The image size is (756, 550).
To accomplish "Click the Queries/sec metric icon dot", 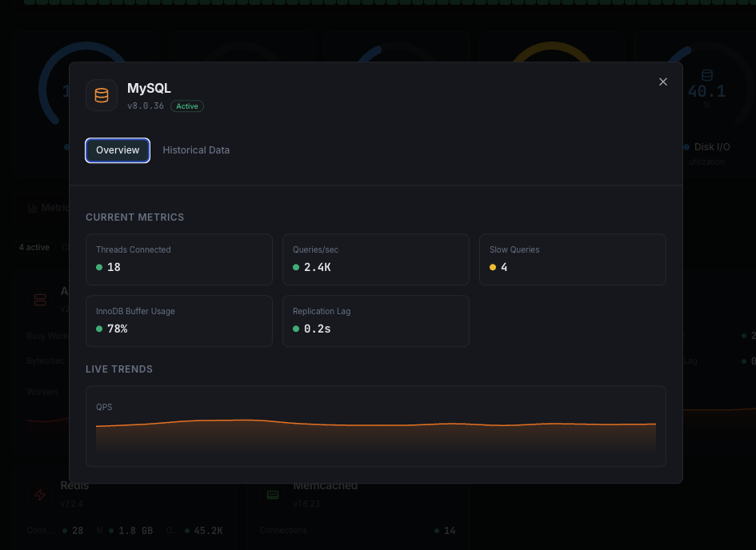I will [297, 268].
